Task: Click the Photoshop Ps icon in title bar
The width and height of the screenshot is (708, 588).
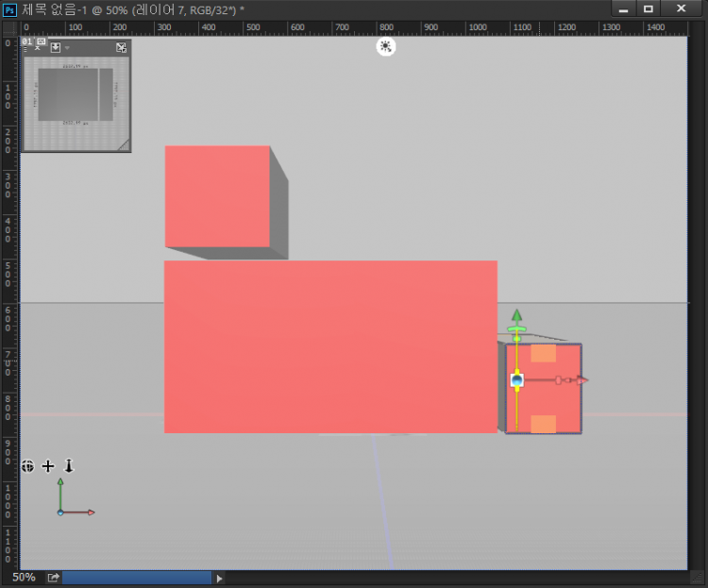Action: 10,8
